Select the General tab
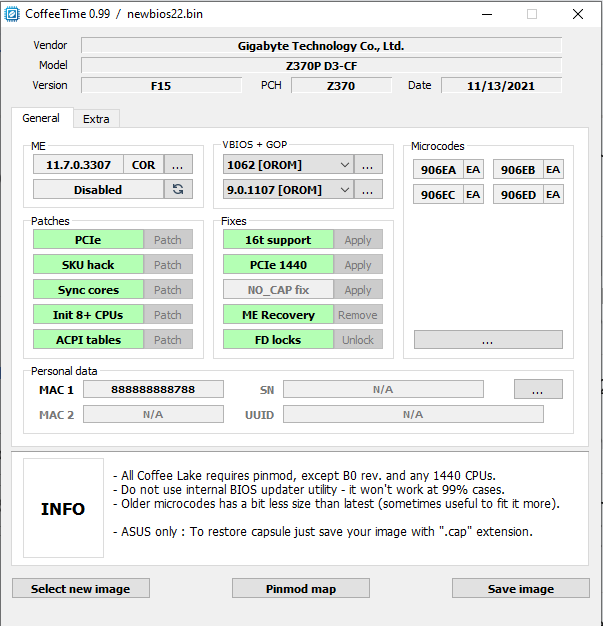Viewport: 603px width, 626px height. 41,118
